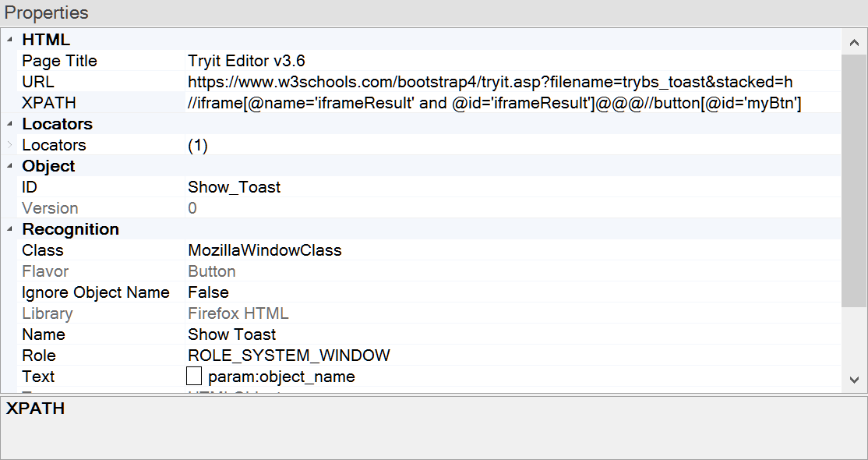Click the param:object_name text value

(x=281, y=377)
